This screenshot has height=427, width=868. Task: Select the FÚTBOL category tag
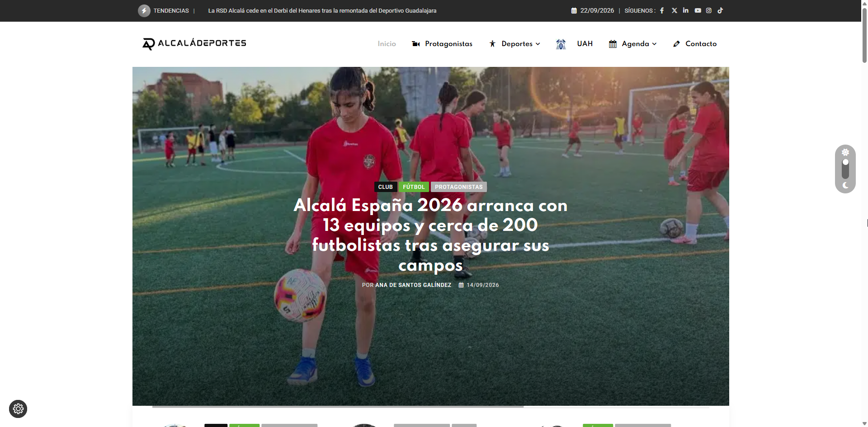pos(414,187)
